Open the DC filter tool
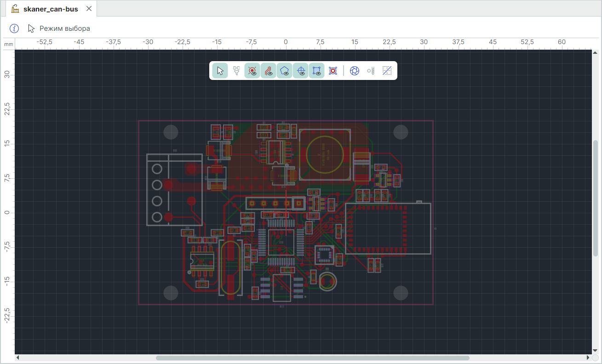Screen dimensions: 602x364 [x=236, y=71]
